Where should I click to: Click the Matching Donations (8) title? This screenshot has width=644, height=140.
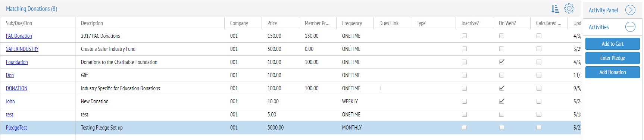(x=32, y=9)
